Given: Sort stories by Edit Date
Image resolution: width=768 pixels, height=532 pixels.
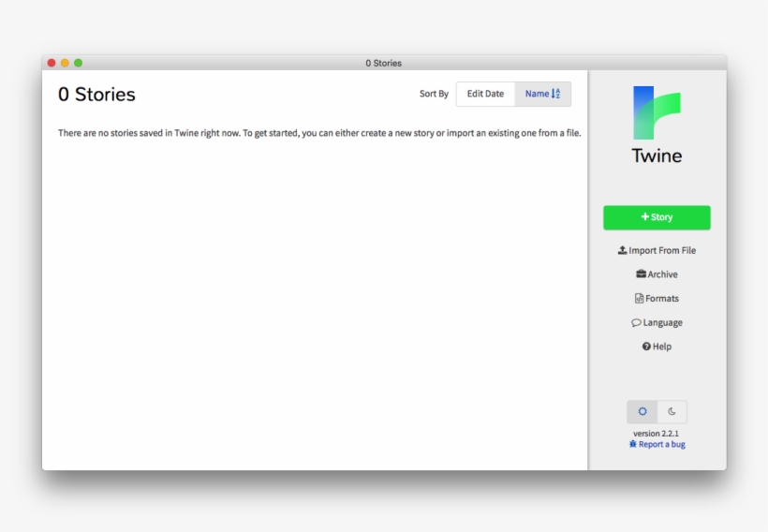Looking at the screenshot, I should coord(485,94).
